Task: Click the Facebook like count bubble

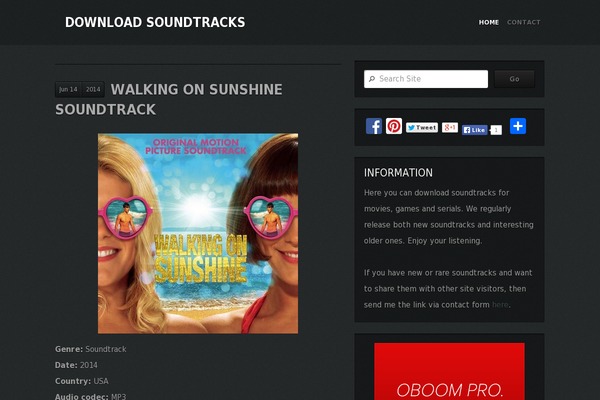Action: pyautogui.click(x=496, y=130)
